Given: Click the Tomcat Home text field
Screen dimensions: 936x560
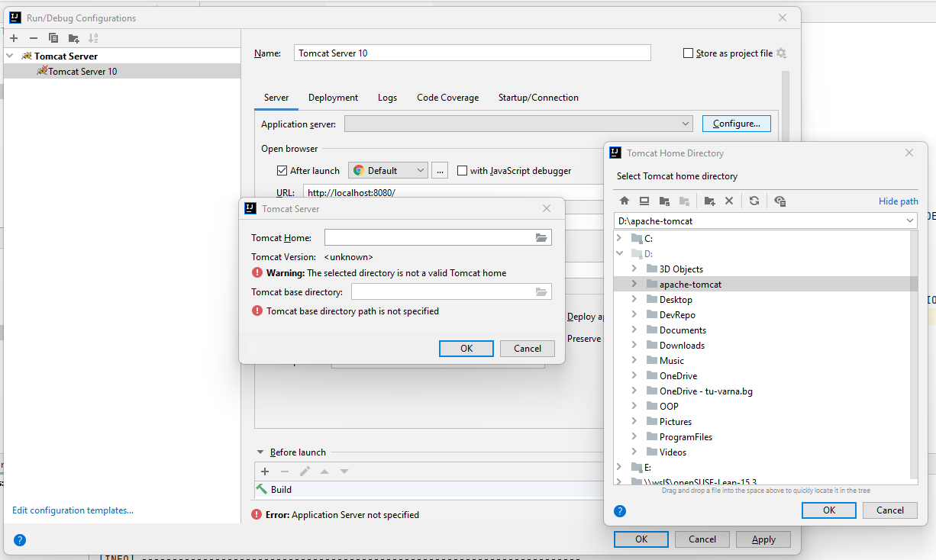Looking at the screenshot, I should [428, 238].
